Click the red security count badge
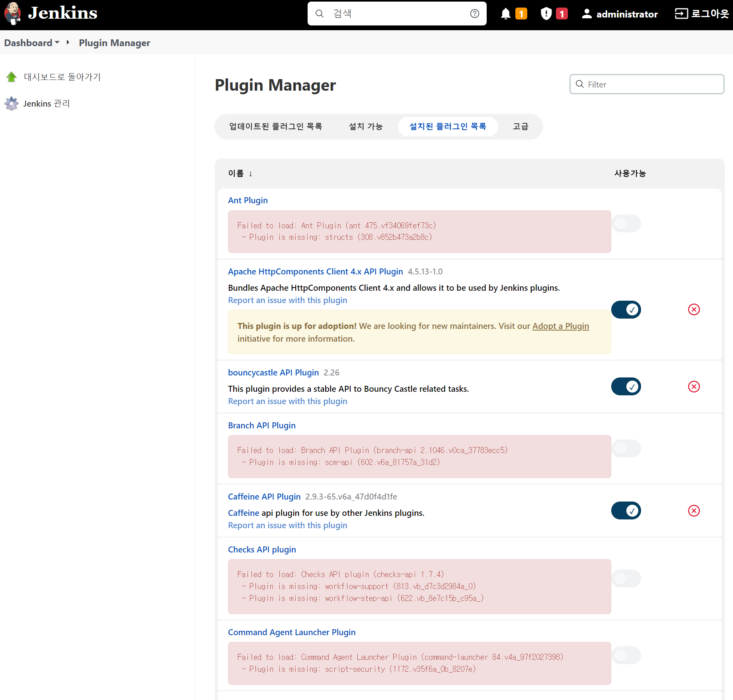The image size is (733, 700). (x=562, y=14)
